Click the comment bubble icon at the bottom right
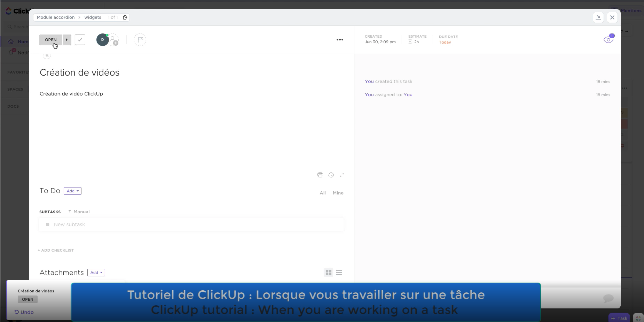 608,298
